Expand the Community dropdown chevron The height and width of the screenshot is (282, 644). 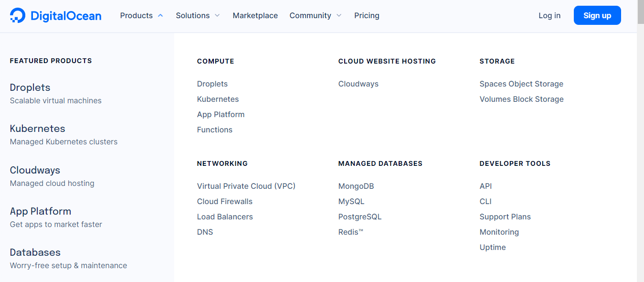coord(339,15)
